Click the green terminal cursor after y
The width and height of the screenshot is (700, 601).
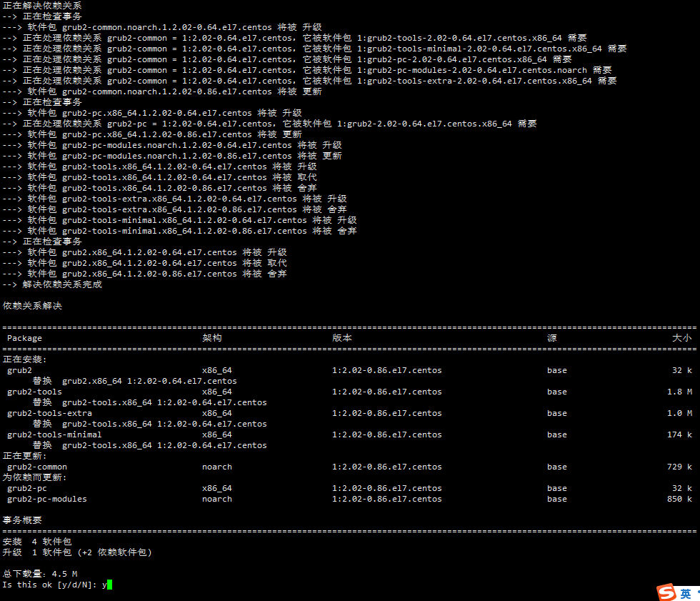click(110, 585)
